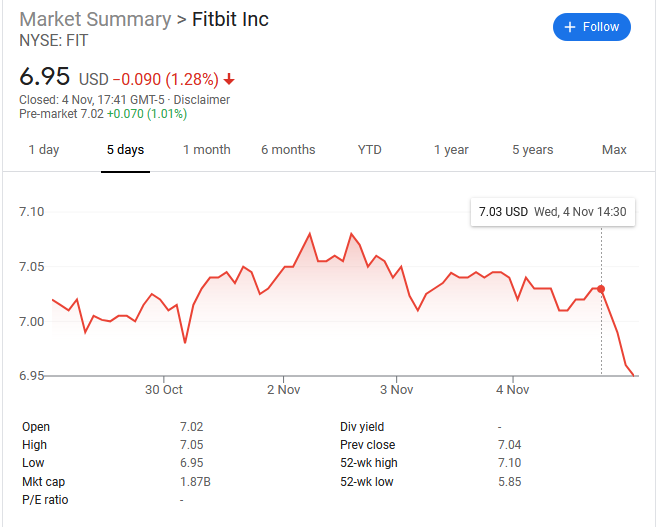Select the Max range tab

614,150
